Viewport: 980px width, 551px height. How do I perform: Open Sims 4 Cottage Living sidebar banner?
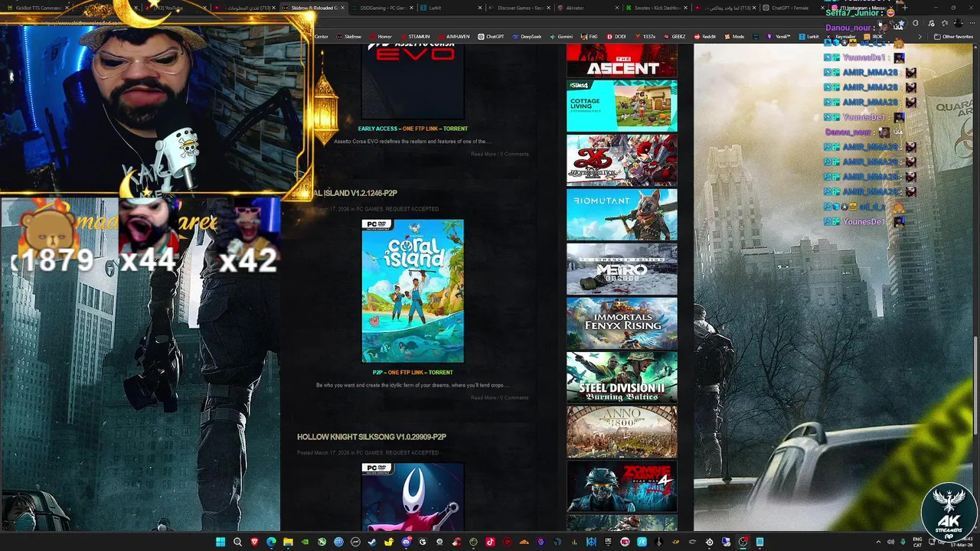622,106
